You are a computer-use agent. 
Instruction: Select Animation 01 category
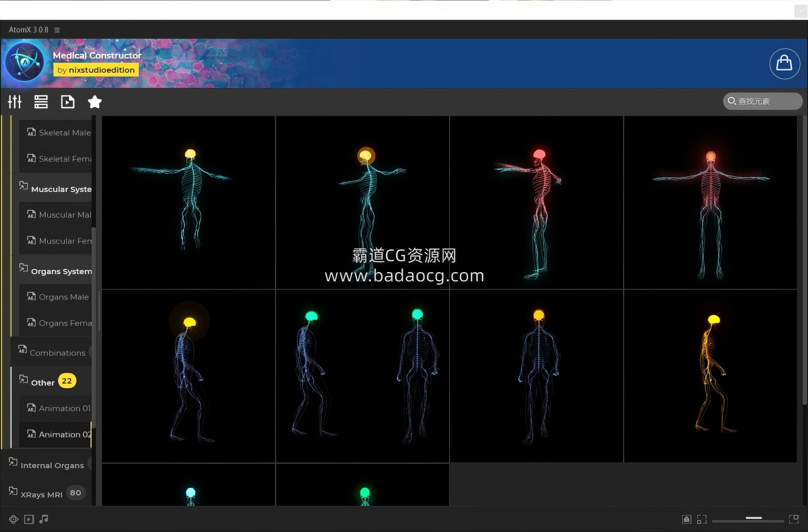coord(56,408)
